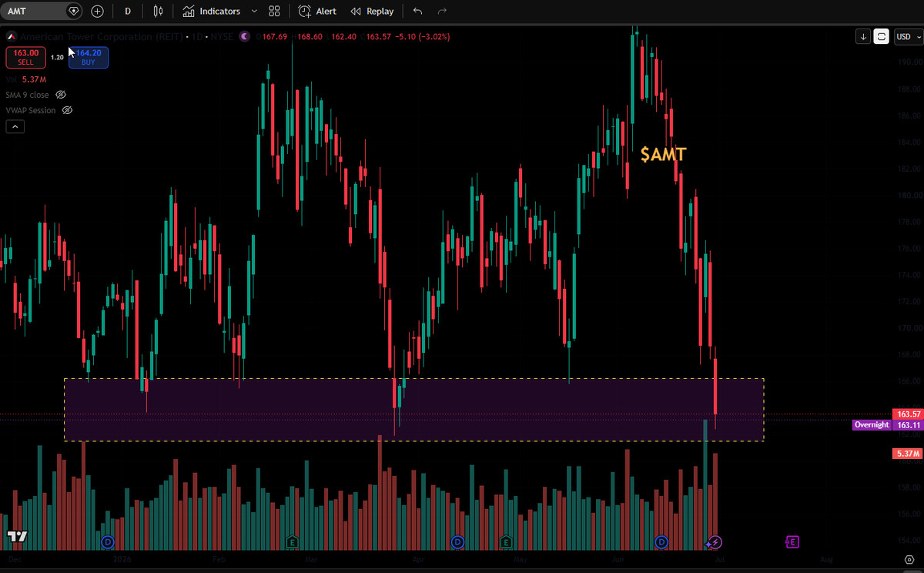Open the candlestick chart style menu
Screen dimensions: 924x573
coord(158,12)
